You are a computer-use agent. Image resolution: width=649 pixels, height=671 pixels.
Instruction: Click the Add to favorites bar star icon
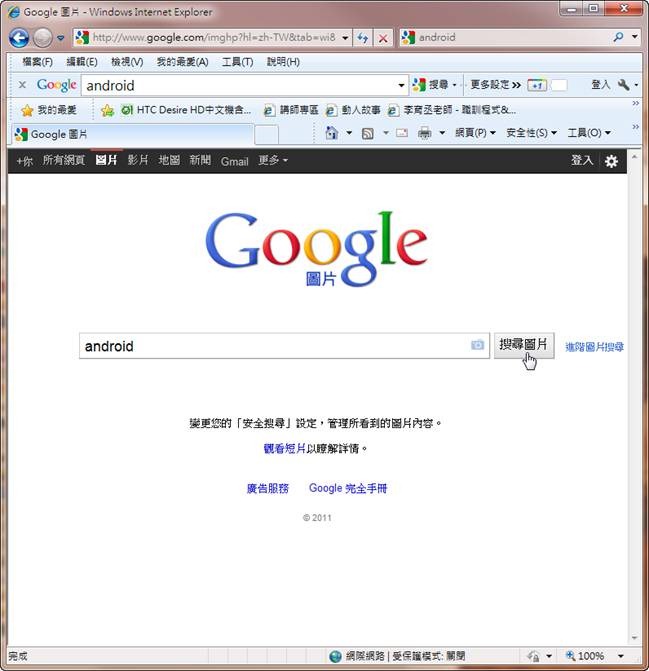coord(107,110)
